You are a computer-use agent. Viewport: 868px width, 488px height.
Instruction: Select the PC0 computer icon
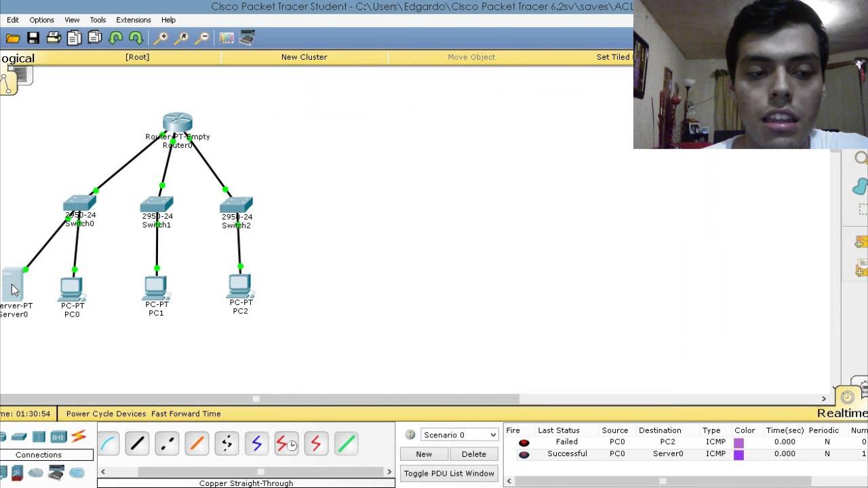coord(71,289)
